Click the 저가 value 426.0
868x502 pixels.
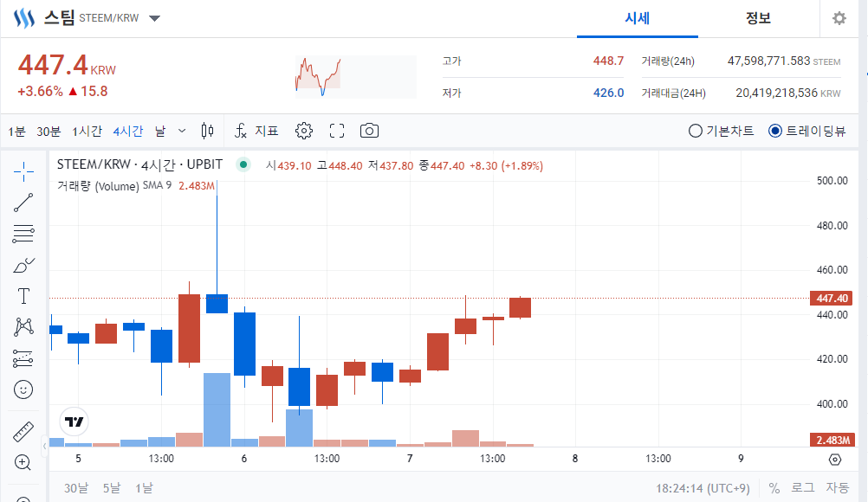pos(608,93)
